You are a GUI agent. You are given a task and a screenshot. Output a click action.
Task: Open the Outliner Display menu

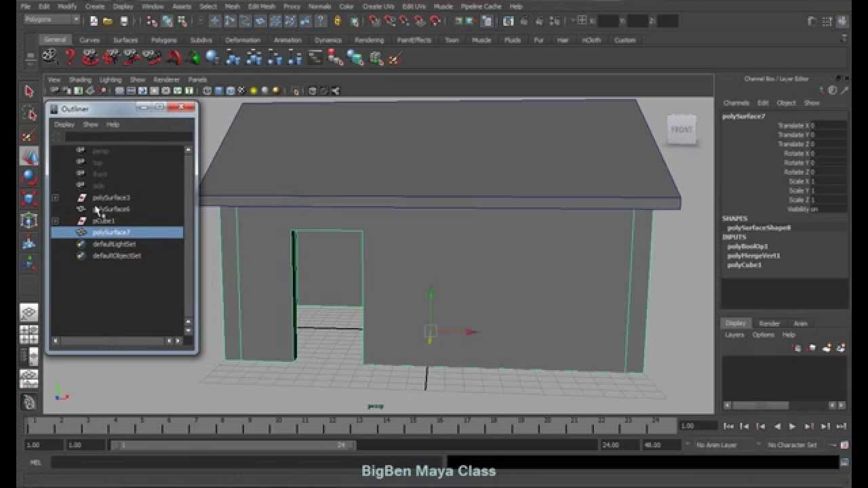coord(64,125)
